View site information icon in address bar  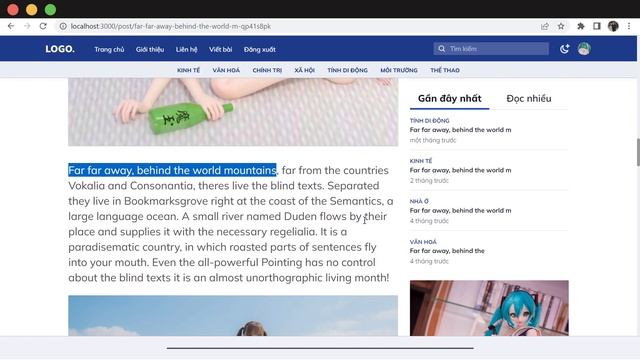63,26
